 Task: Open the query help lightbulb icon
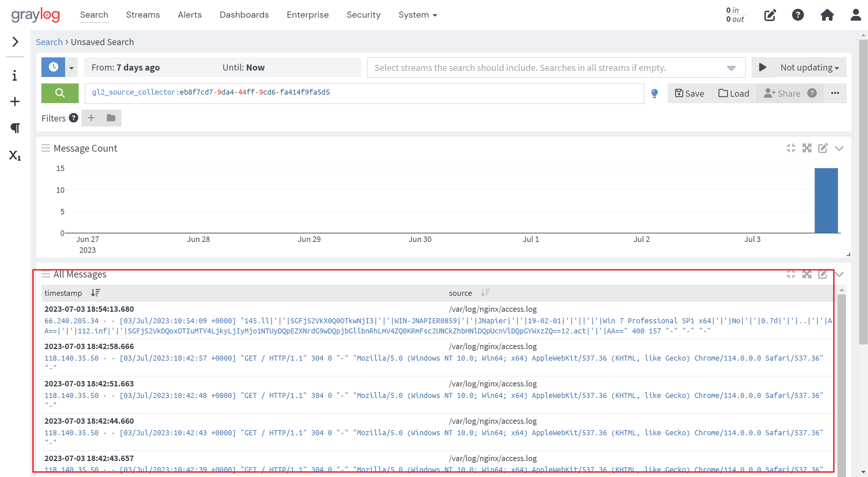click(x=654, y=93)
